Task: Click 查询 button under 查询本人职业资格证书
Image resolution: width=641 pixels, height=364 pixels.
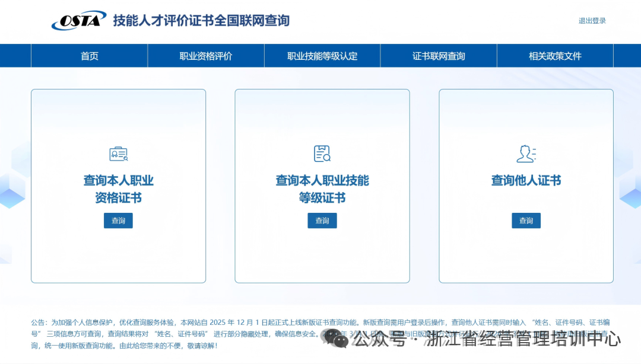Action: 118,221
